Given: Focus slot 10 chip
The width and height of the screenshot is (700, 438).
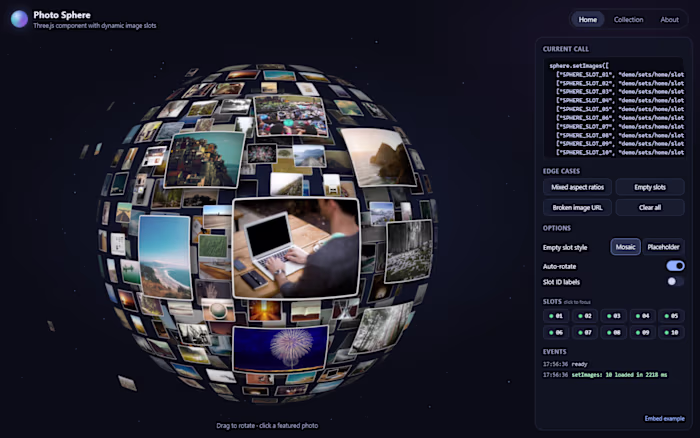Looking at the screenshot, I should [x=671, y=333].
